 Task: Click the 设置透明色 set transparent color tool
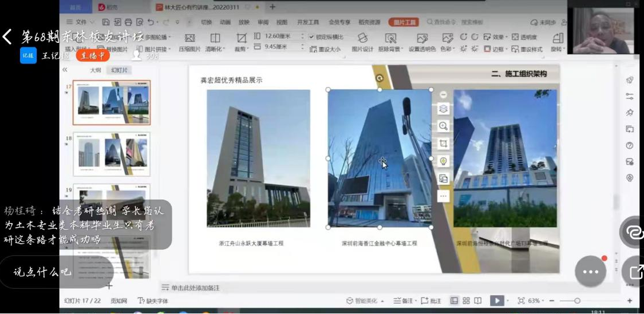point(422,43)
